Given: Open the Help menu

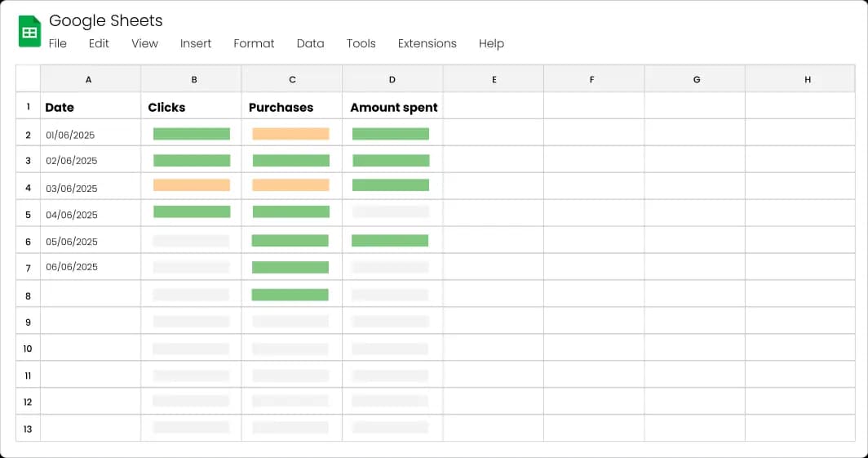Looking at the screenshot, I should click(x=491, y=43).
